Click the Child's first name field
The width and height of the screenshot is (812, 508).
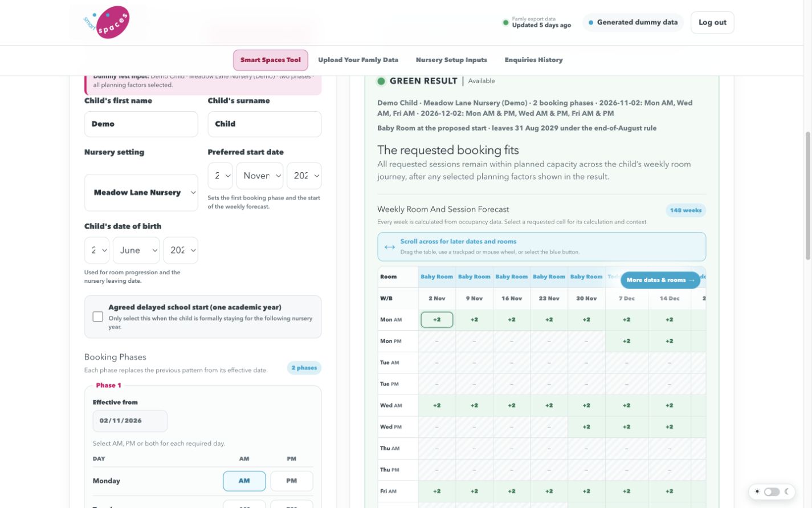click(141, 124)
